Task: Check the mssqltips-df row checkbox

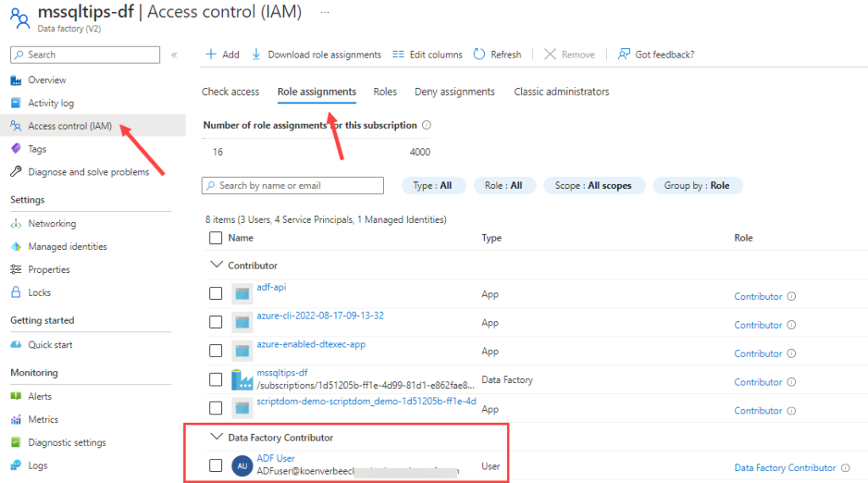Action: (x=216, y=380)
